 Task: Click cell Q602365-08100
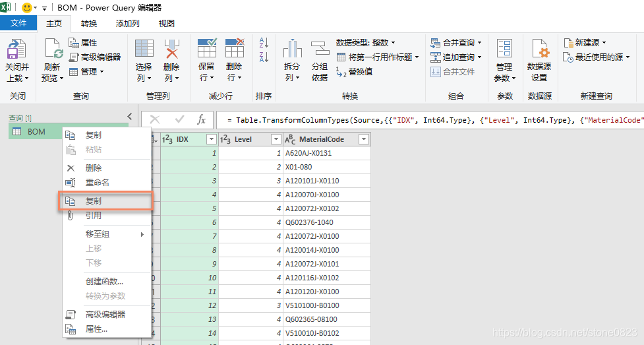pyautogui.click(x=327, y=319)
